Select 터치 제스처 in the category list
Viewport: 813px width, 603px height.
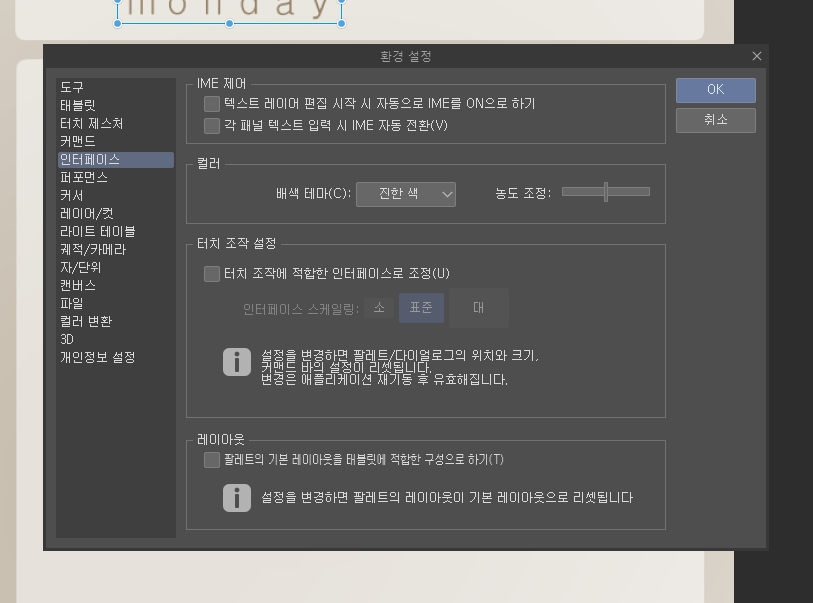(x=115, y=123)
